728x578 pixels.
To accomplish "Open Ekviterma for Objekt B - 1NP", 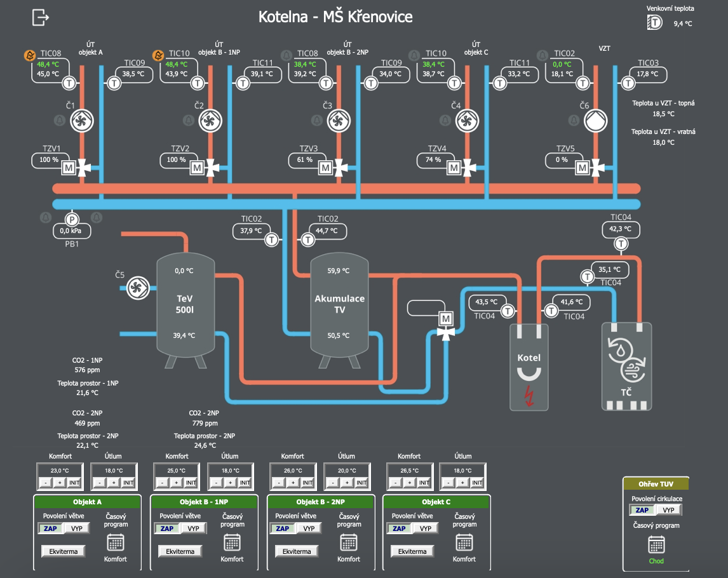I will [180, 551].
